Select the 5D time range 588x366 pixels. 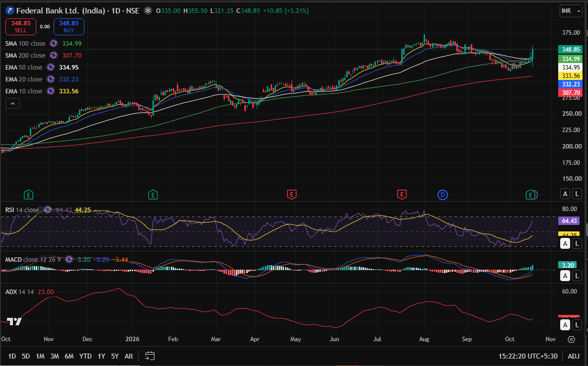click(25, 356)
